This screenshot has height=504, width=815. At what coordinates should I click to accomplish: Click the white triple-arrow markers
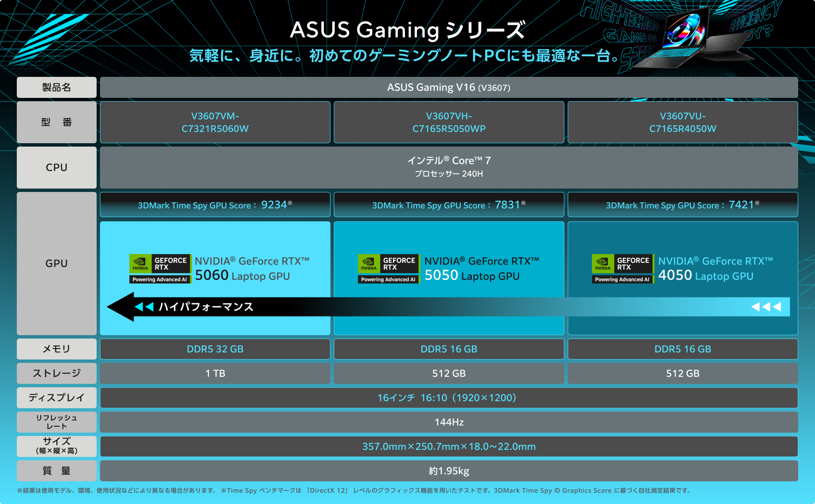pos(766,307)
